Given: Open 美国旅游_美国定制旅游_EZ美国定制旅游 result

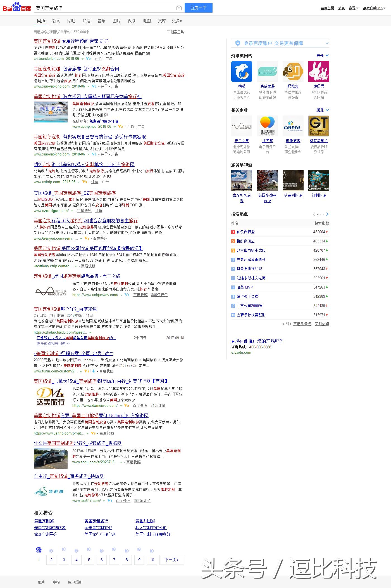Looking at the screenshot, I should (75, 193).
